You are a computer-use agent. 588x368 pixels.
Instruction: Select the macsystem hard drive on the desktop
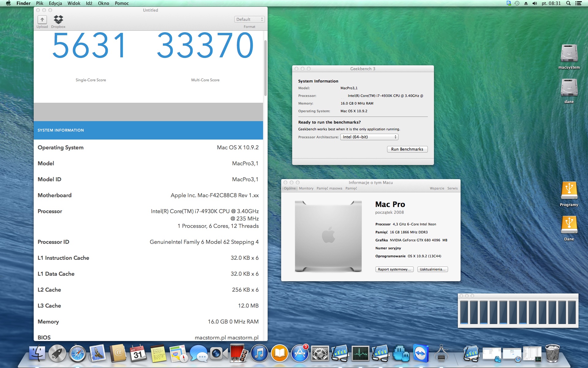[x=569, y=53]
